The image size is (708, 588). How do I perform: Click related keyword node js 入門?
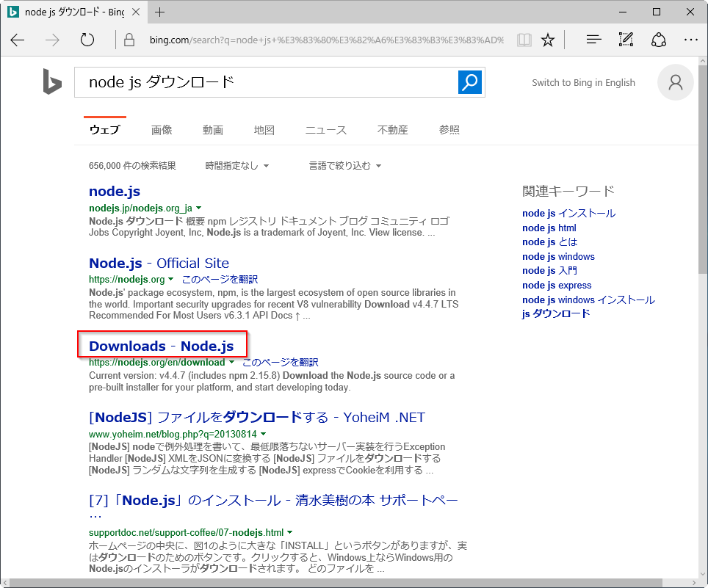click(x=549, y=270)
